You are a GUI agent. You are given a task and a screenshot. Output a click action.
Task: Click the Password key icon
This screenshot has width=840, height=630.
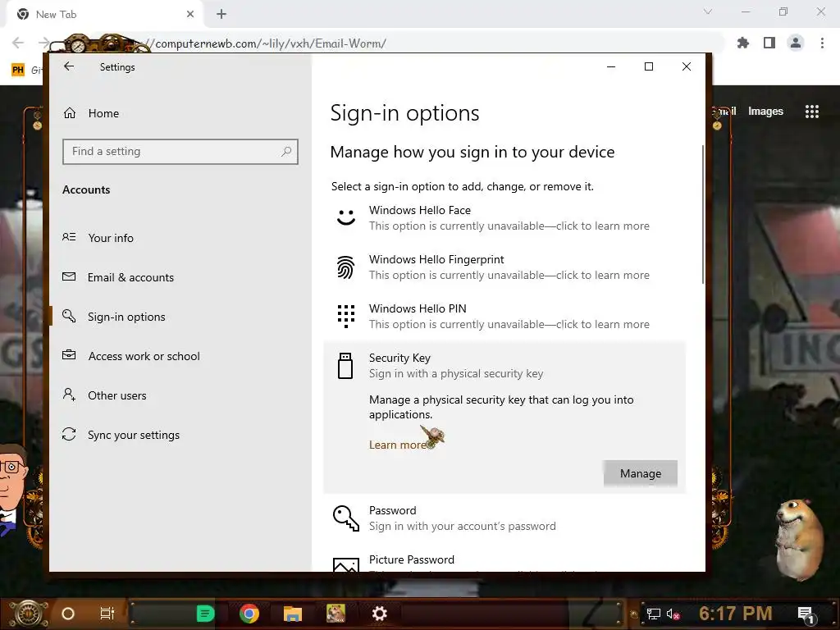click(x=346, y=518)
